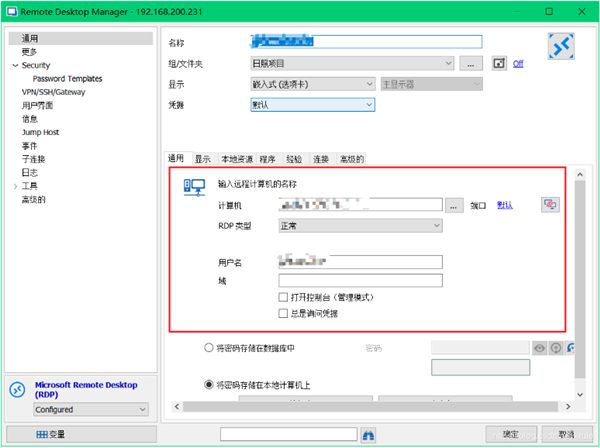Click the password history icon at row end
600x448 pixels.
(570, 348)
